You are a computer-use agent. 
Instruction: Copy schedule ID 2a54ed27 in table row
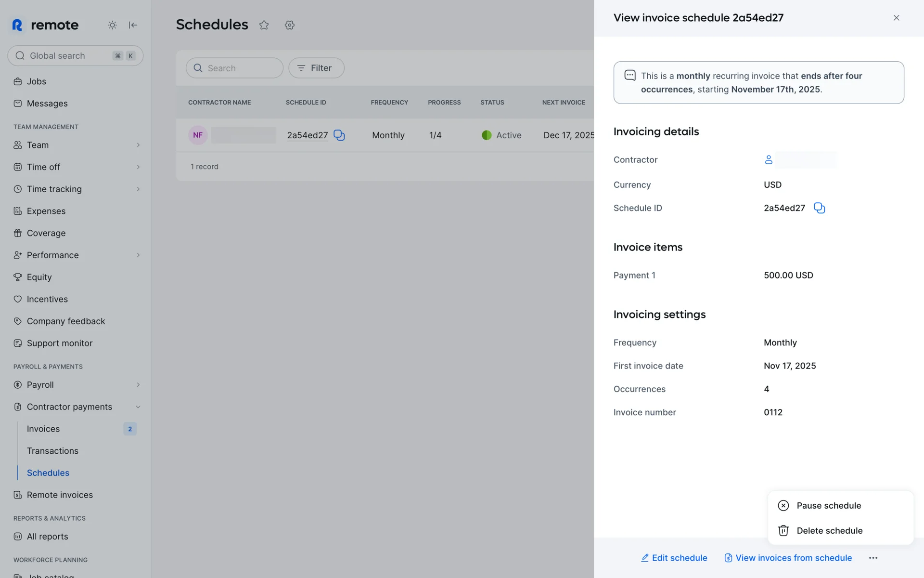coord(339,135)
